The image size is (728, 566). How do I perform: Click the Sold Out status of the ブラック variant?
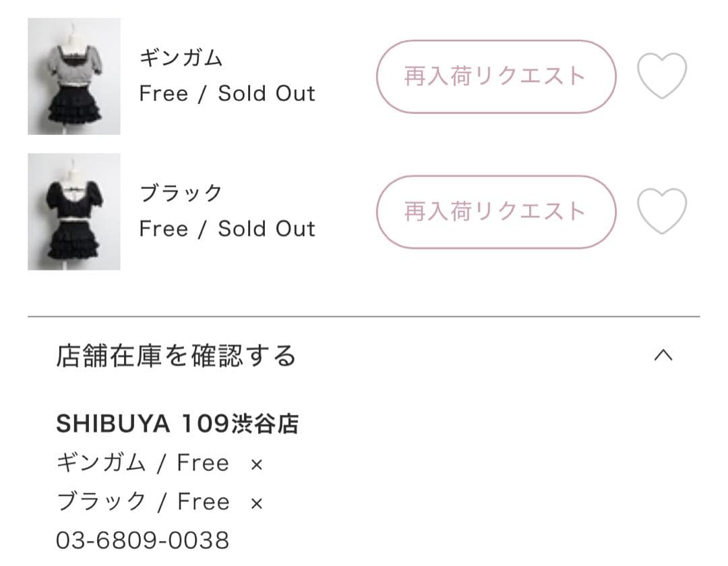(x=266, y=229)
